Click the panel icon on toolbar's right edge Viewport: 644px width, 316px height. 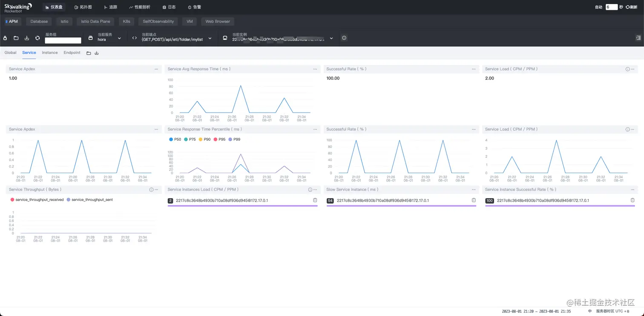(x=638, y=38)
